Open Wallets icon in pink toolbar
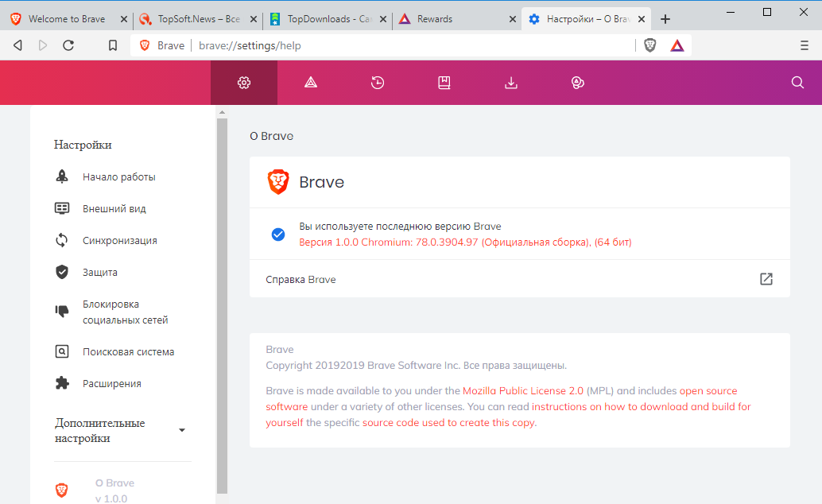This screenshot has height=504, width=822. click(578, 83)
